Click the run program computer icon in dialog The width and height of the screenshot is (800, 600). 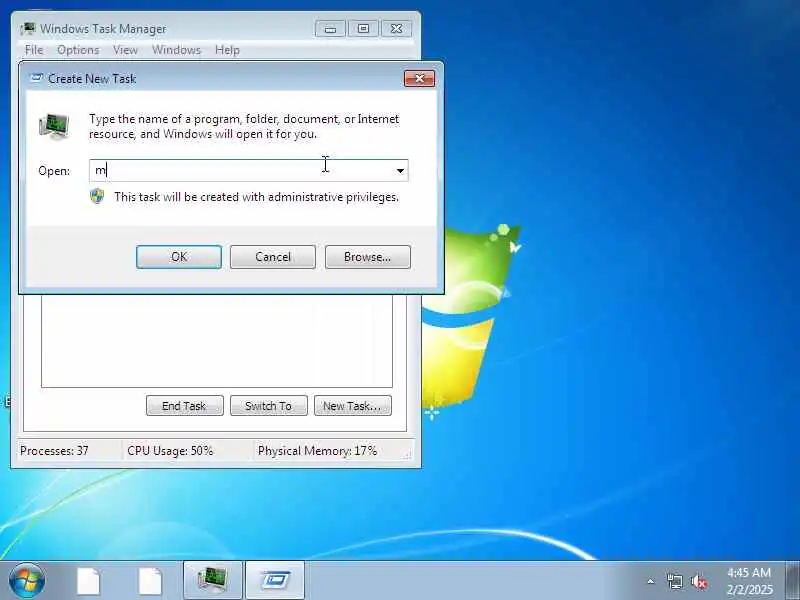[x=54, y=126]
